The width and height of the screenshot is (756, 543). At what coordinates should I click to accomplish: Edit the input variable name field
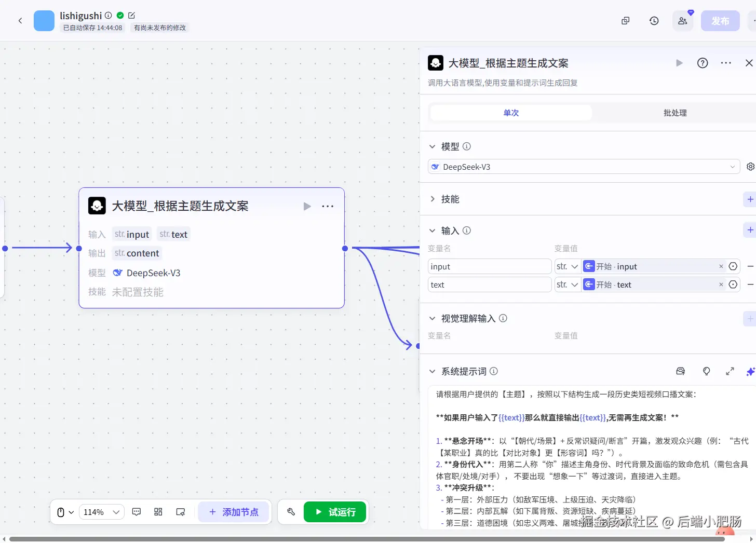tap(490, 266)
